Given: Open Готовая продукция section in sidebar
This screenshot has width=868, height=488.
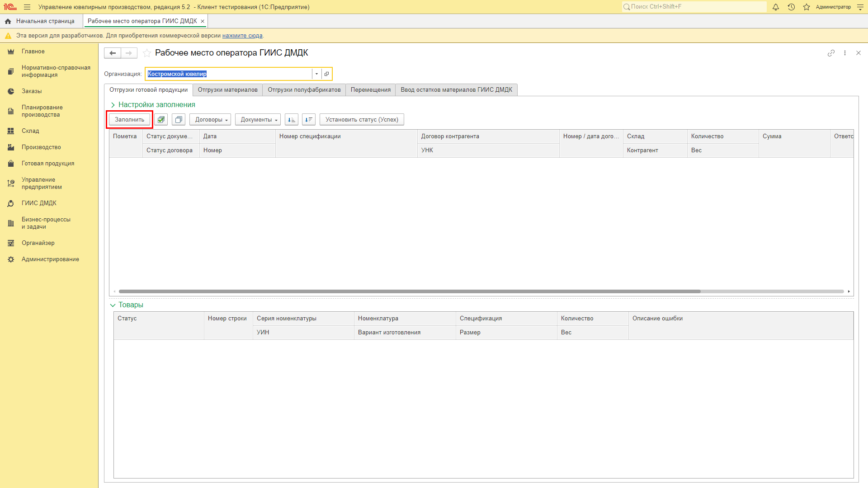Looking at the screenshot, I should coord(48,164).
